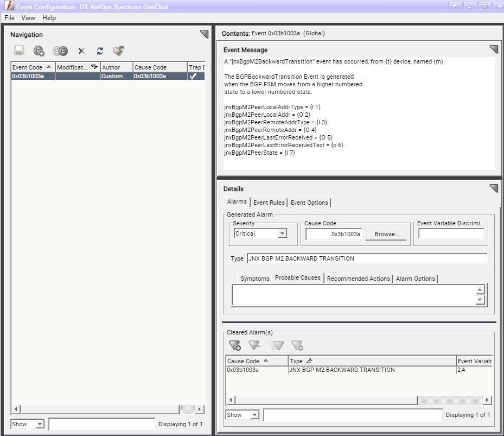This screenshot has width=504, height=436.
Task: Click the Probable Causes text area
Action: [354, 295]
